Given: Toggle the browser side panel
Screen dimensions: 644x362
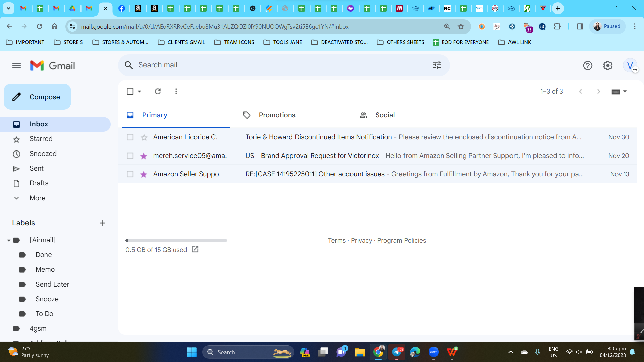Looking at the screenshot, I should coord(580,26).
